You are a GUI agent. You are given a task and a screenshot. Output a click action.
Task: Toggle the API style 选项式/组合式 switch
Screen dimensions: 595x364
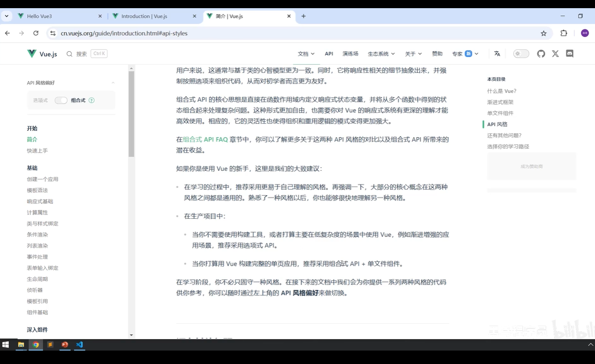(61, 100)
